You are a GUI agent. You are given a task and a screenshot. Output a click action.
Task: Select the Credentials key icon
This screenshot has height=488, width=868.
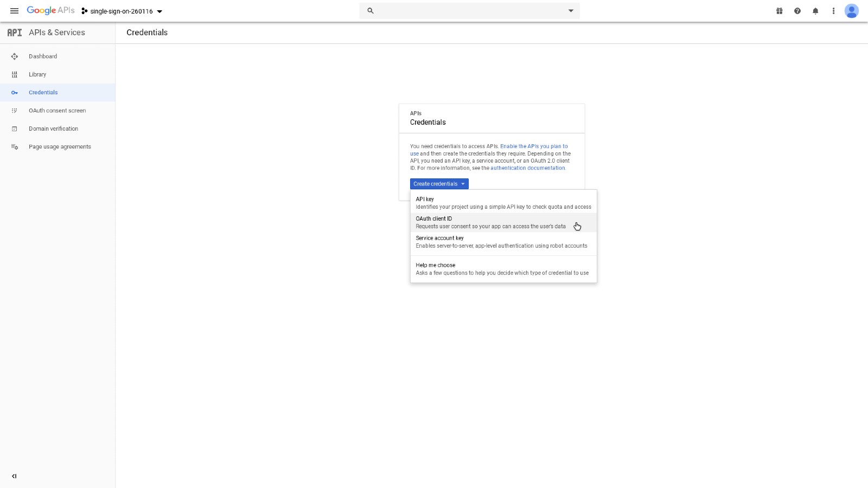click(x=14, y=92)
